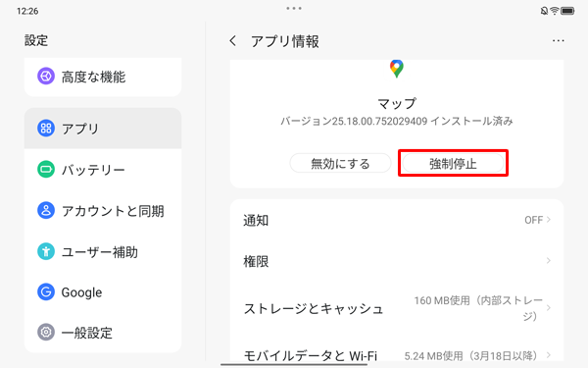Viewport: 588px width, 368px height.
Task: Tap the three-dot handle at top center
Action: click(x=294, y=8)
